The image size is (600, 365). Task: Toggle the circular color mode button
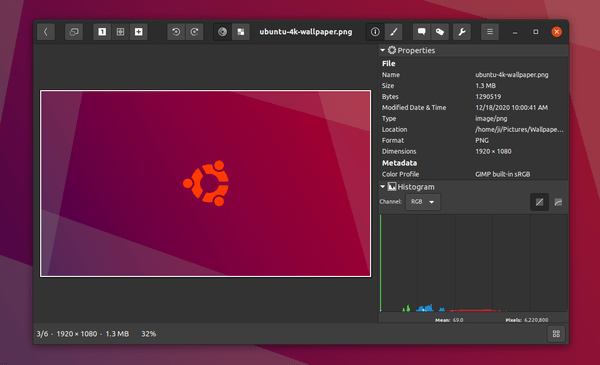222,32
